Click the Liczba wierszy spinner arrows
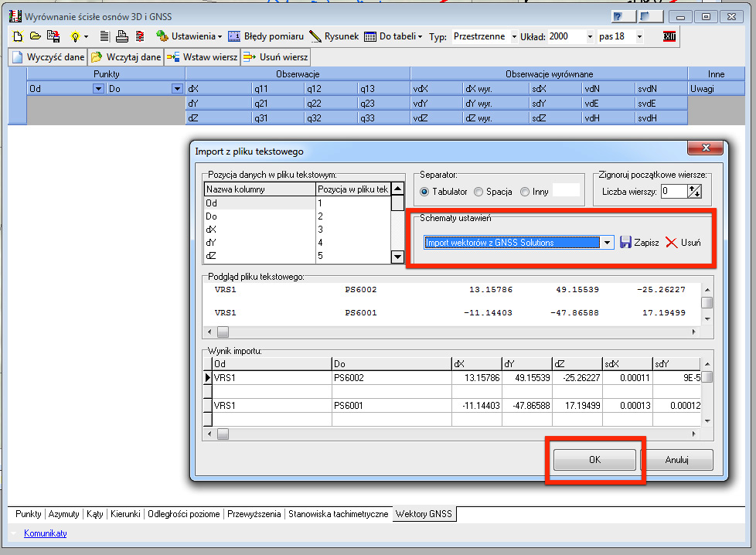 694,192
